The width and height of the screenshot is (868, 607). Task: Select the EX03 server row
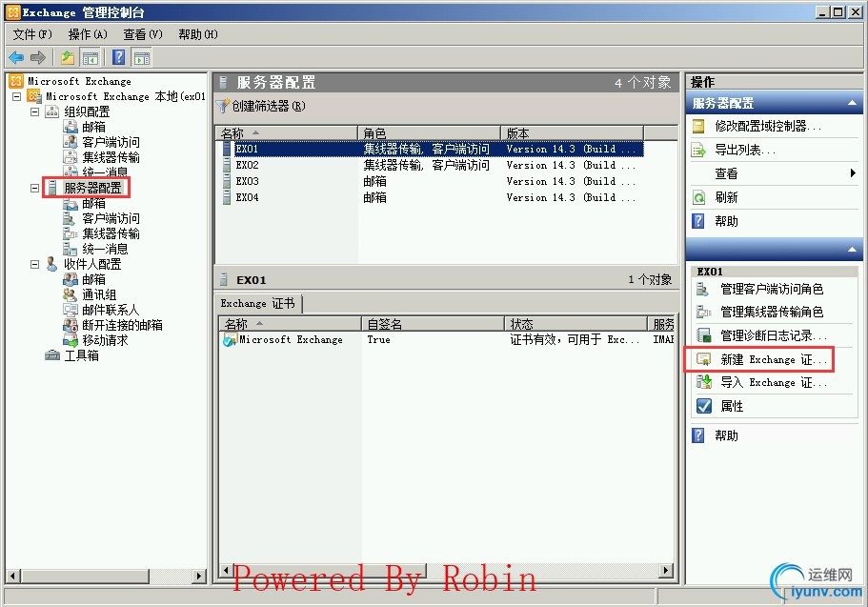[x=432, y=181]
